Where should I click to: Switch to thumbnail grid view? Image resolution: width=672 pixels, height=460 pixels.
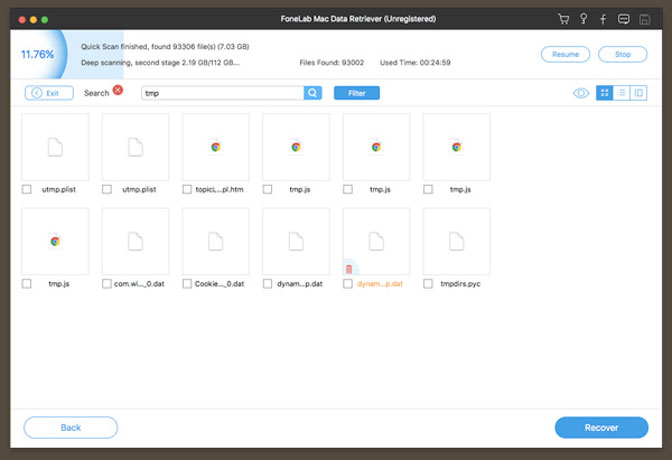(x=604, y=93)
